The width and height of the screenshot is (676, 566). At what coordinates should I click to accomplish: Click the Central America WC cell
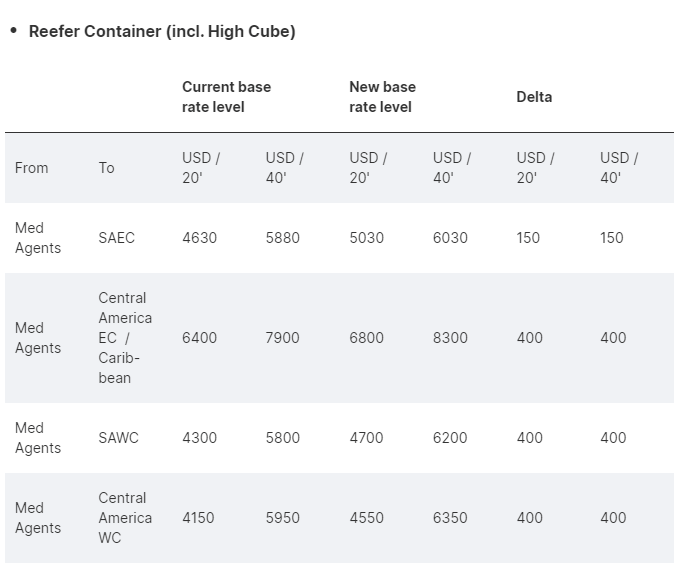pyautogui.click(x=125, y=518)
